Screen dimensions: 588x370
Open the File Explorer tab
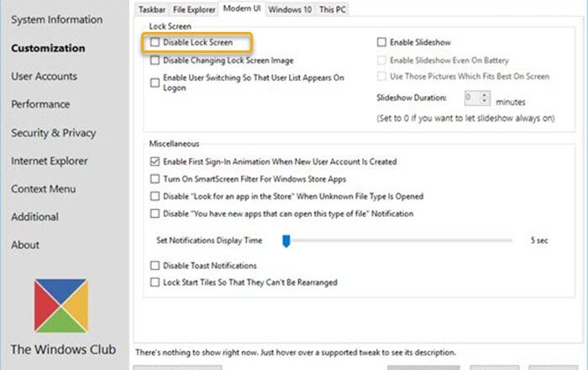click(195, 9)
